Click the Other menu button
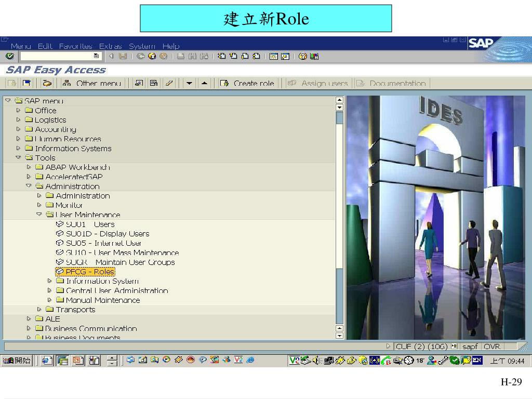The height and width of the screenshot is (399, 532). point(92,83)
